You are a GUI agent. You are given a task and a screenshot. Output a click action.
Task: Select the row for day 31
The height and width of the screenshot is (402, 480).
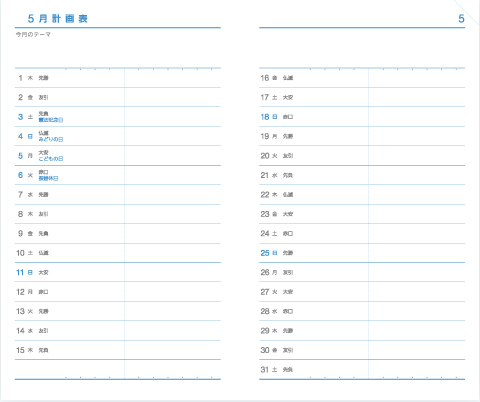[362, 369]
